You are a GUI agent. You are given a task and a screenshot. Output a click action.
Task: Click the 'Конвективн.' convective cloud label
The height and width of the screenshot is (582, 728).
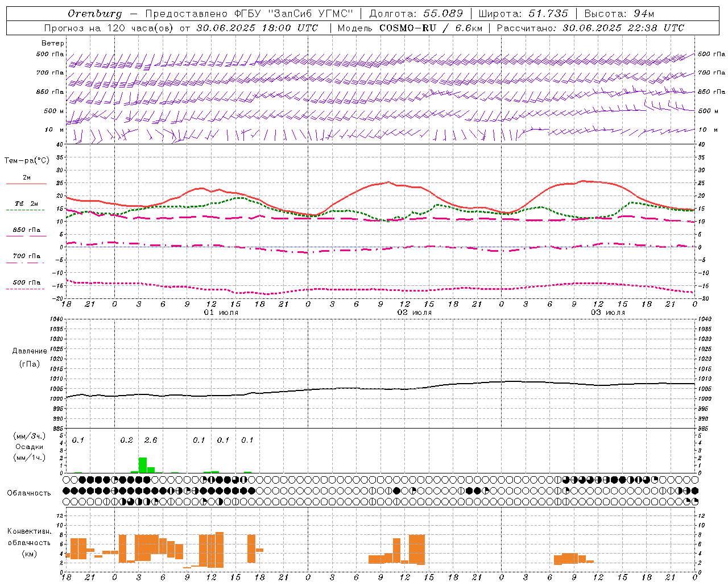click(x=30, y=531)
